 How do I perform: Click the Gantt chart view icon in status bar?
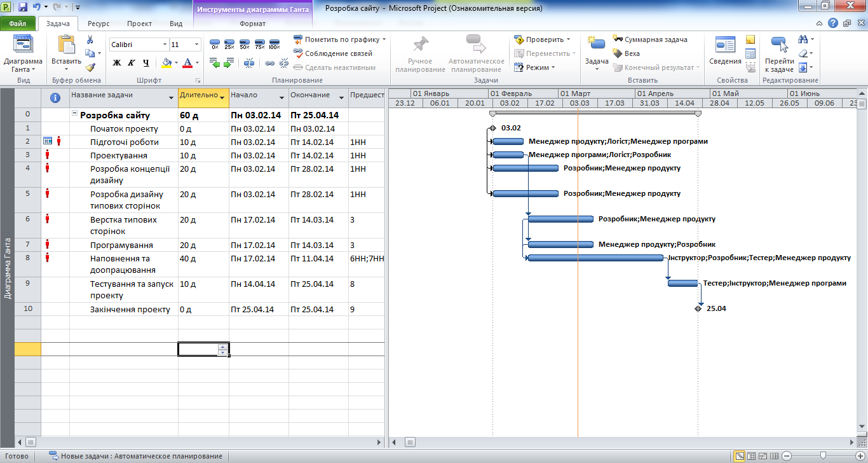pos(739,456)
